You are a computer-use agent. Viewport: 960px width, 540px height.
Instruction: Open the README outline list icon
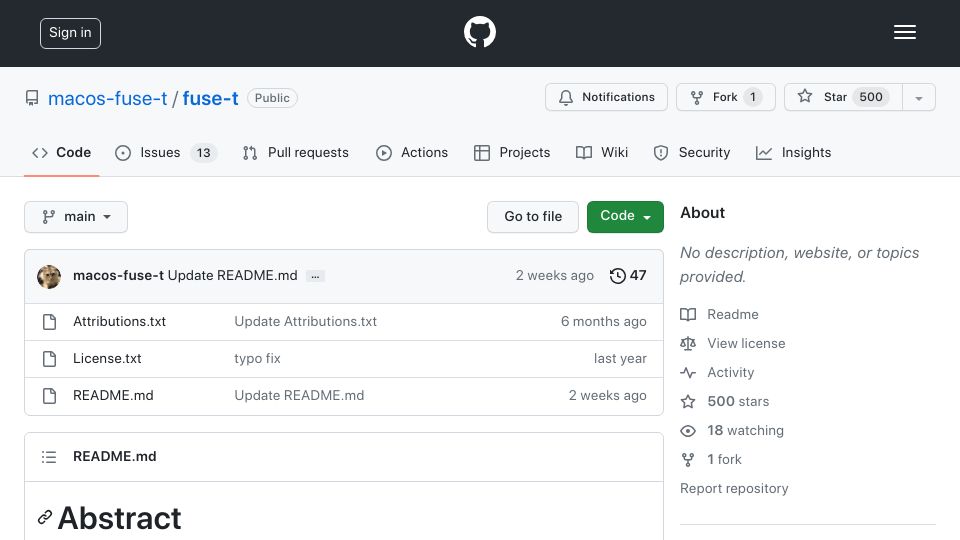pos(49,457)
